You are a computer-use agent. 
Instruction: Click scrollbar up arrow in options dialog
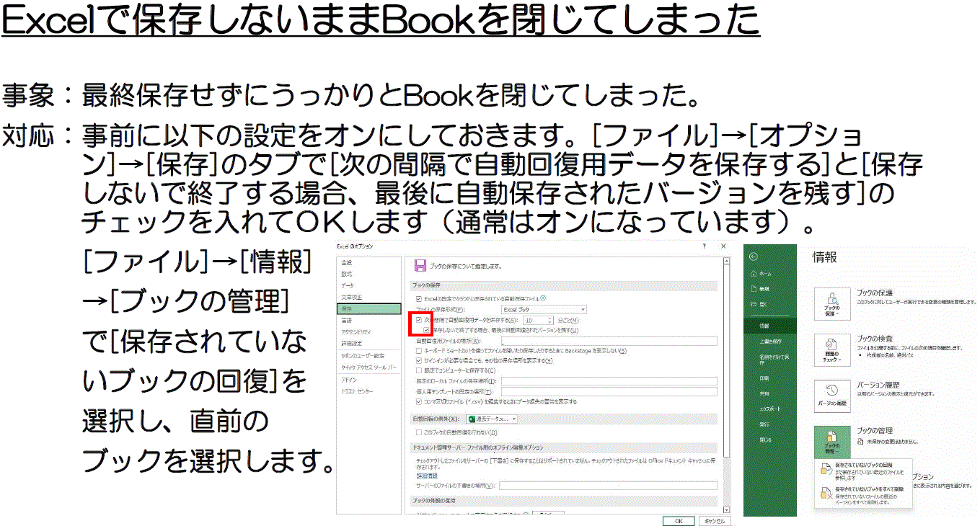point(726,261)
